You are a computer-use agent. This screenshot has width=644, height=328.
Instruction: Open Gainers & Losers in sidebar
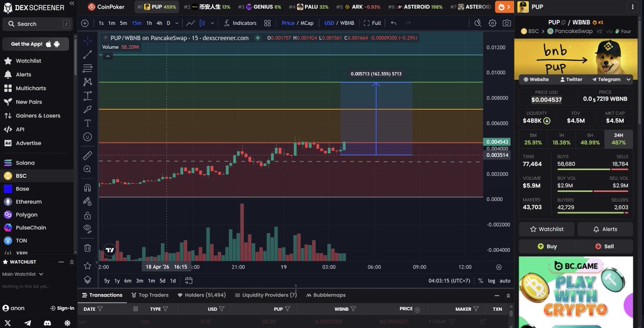click(x=38, y=115)
